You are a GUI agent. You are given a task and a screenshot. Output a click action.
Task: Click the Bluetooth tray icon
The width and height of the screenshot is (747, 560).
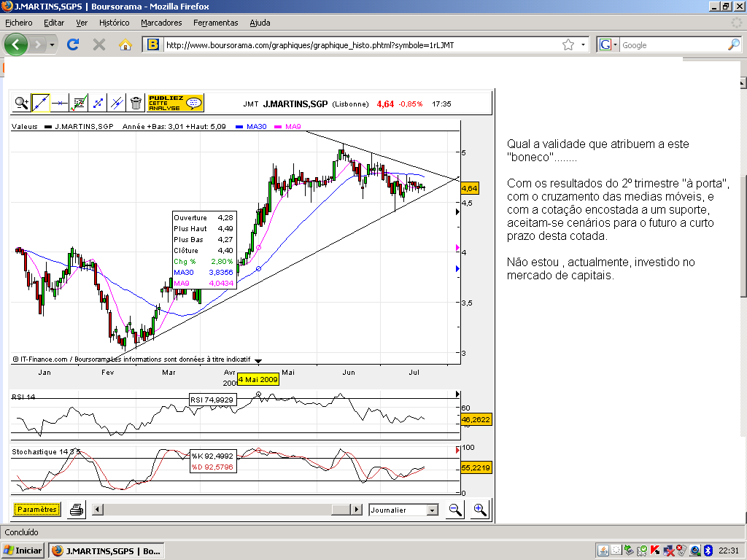click(708, 551)
